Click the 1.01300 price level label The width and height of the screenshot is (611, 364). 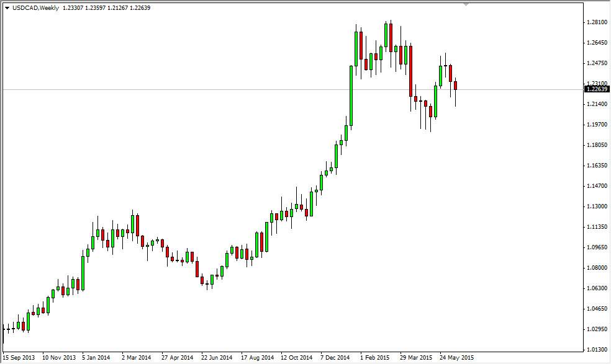[596, 349]
